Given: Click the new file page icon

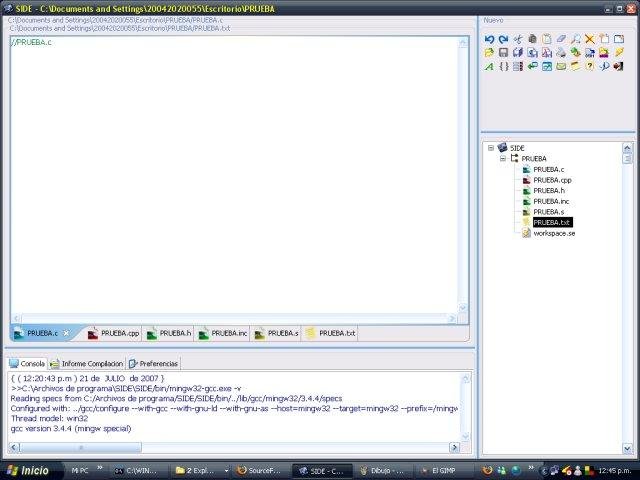Looking at the screenshot, I should pos(604,39).
